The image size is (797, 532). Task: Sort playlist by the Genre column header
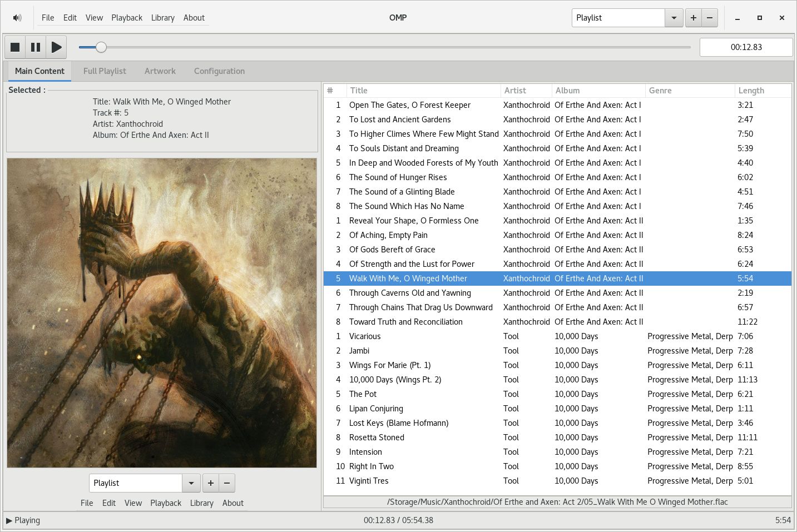690,91
